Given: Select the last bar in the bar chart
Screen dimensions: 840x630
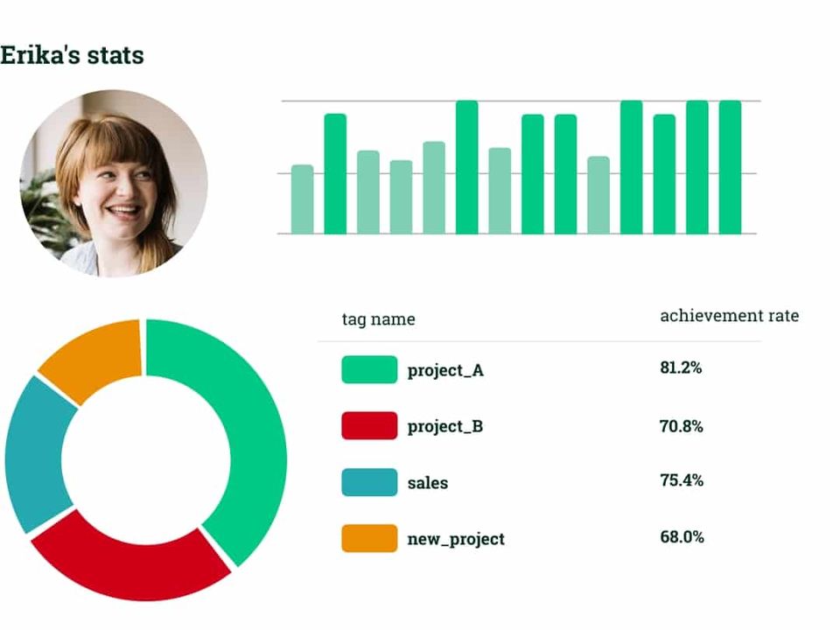Looking at the screenshot, I should pos(730,167).
